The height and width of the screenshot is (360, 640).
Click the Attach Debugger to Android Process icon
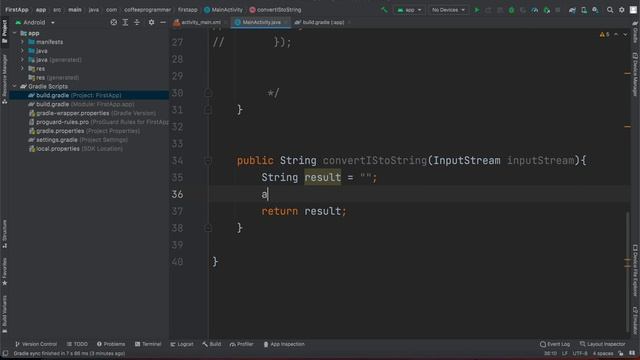pos(546,10)
